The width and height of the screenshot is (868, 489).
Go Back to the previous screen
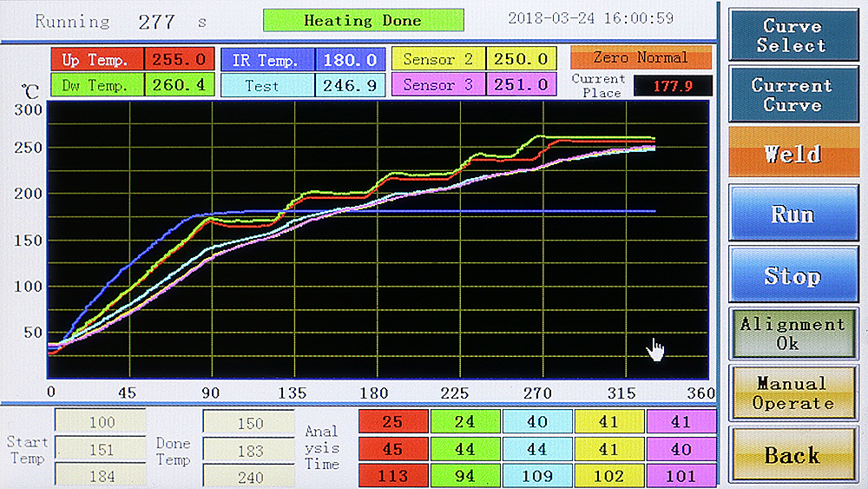coord(793,454)
